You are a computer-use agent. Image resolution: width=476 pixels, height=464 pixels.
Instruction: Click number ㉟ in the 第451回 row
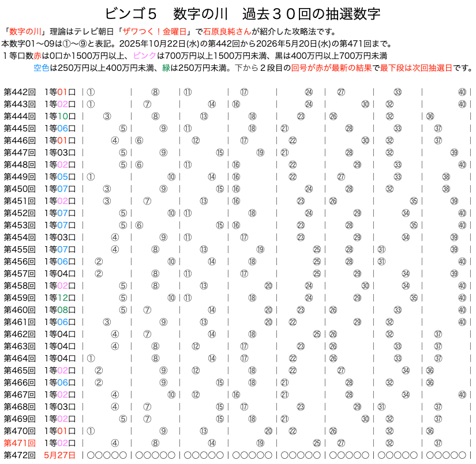414,201
